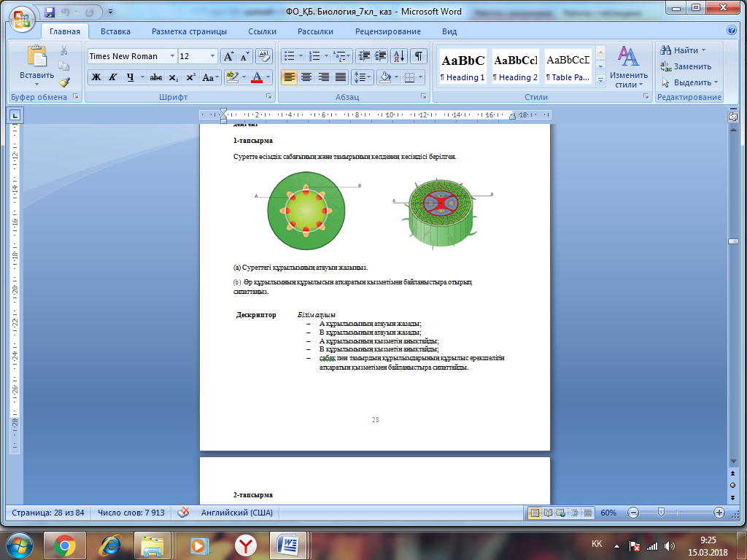Viewport: 747px width, 560px height.
Task: Open spelling check icon in status bar
Action: pos(183,513)
